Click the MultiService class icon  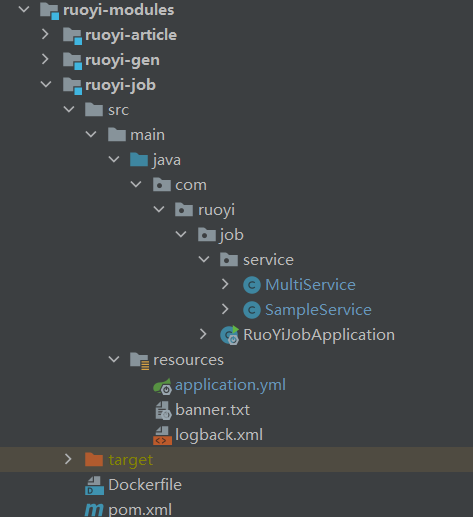pyautogui.click(x=252, y=285)
